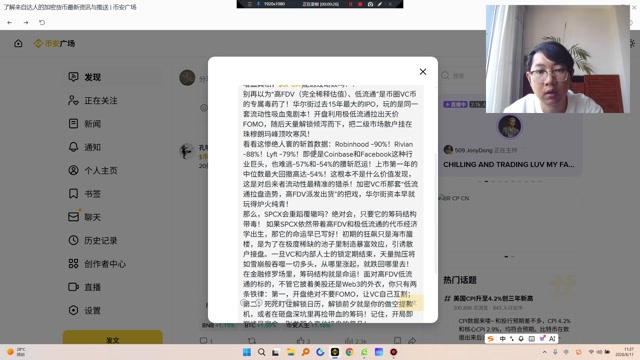The width and height of the screenshot is (640, 360).
Task: Open the live stream host avatar
Action: (x=509, y=126)
